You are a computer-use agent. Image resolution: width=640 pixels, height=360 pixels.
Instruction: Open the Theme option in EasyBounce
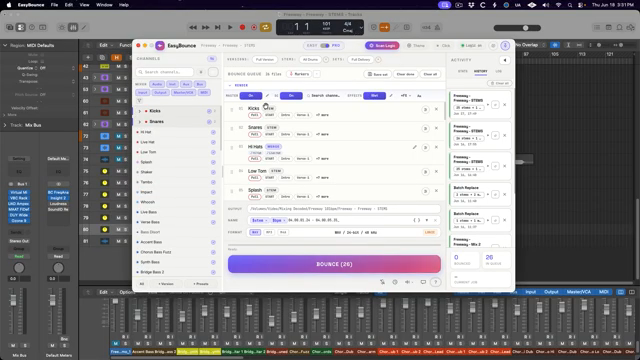pos(416,46)
